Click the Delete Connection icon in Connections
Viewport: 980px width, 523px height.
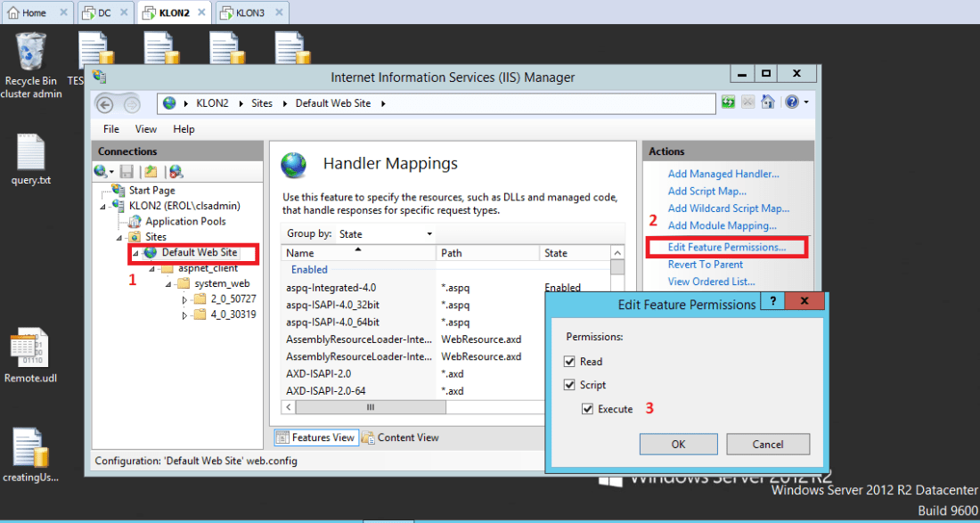tap(176, 171)
